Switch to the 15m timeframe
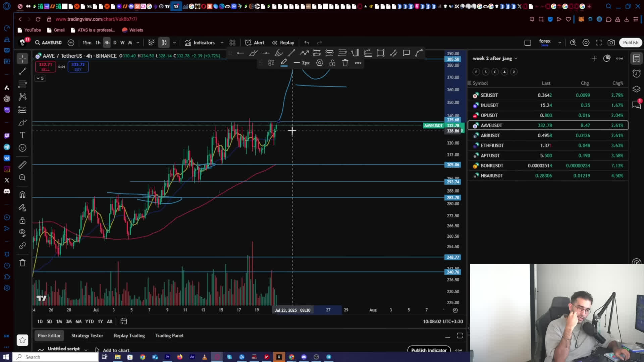The height and width of the screenshot is (362, 644). pos(87,43)
